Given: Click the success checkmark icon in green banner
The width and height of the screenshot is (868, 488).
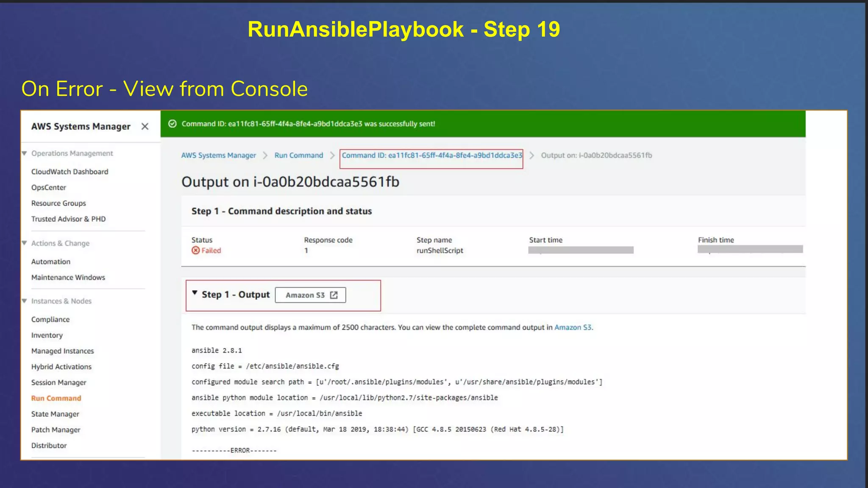Looking at the screenshot, I should tap(172, 124).
